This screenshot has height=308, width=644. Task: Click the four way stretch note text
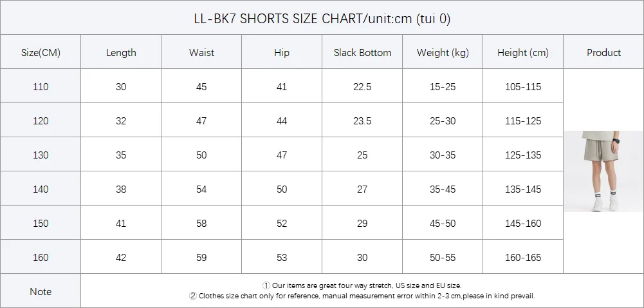362,285
